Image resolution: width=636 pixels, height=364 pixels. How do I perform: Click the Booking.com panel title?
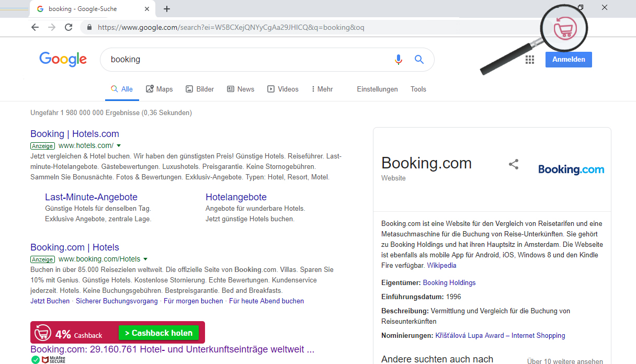pyautogui.click(x=426, y=163)
